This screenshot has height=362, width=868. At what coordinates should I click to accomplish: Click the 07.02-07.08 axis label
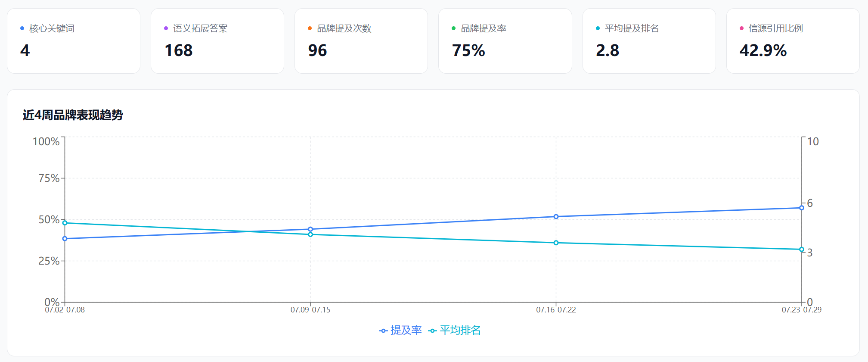click(65, 310)
